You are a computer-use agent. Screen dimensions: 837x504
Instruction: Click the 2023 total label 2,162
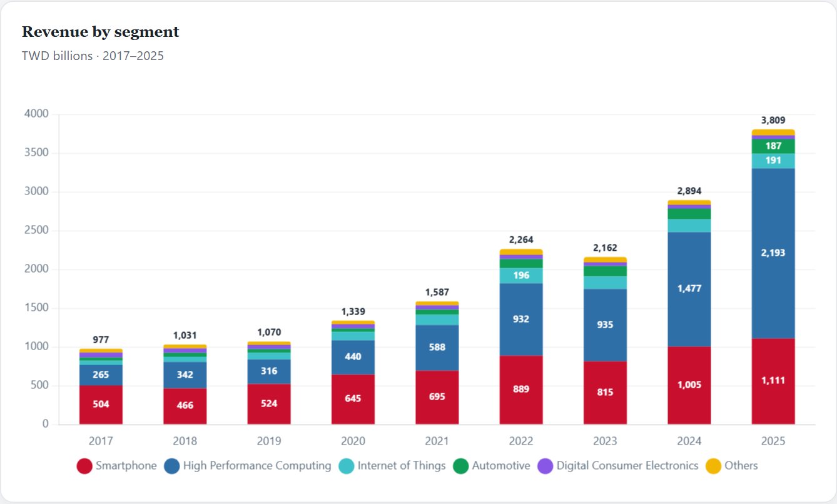[605, 248]
